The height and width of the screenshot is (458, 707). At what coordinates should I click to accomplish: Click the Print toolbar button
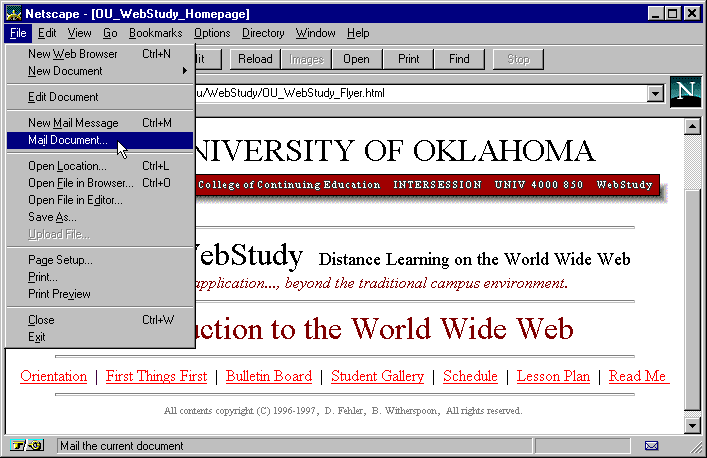[409, 59]
